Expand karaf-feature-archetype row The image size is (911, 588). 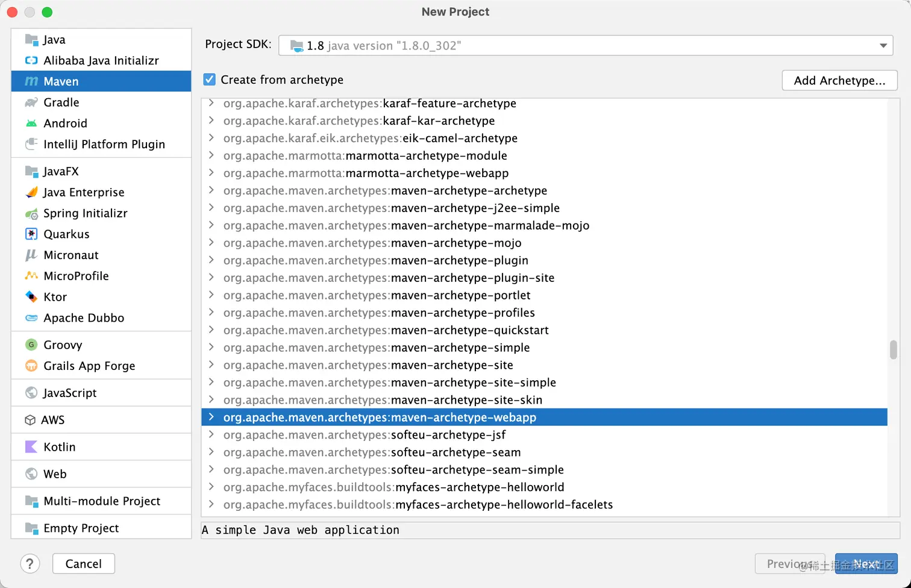tap(211, 103)
